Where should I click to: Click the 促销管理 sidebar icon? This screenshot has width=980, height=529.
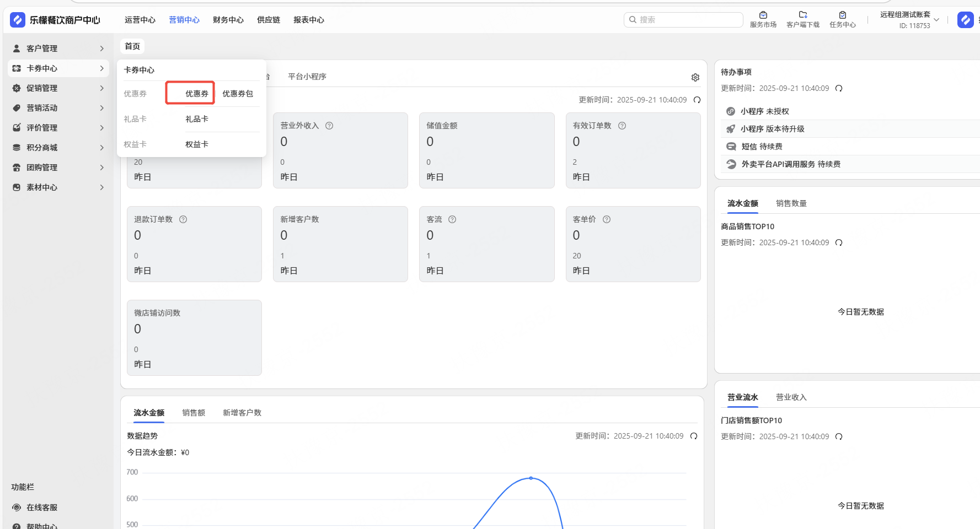click(x=17, y=88)
